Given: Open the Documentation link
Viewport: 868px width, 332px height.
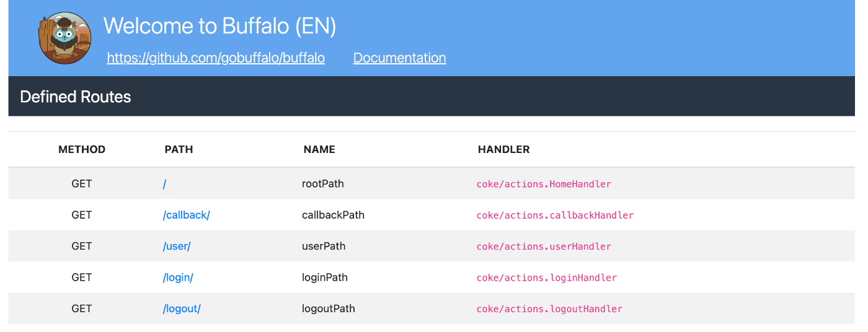Looking at the screenshot, I should (399, 58).
